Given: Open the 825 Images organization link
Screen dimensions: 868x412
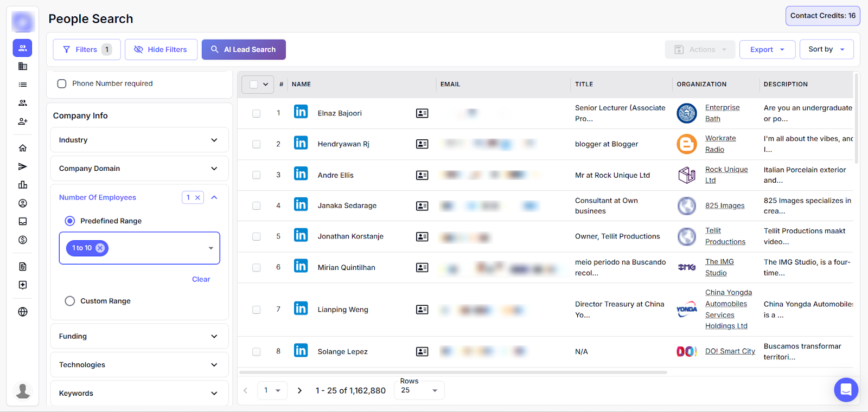Looking at the screenshot, I should [x=724, y=206].
